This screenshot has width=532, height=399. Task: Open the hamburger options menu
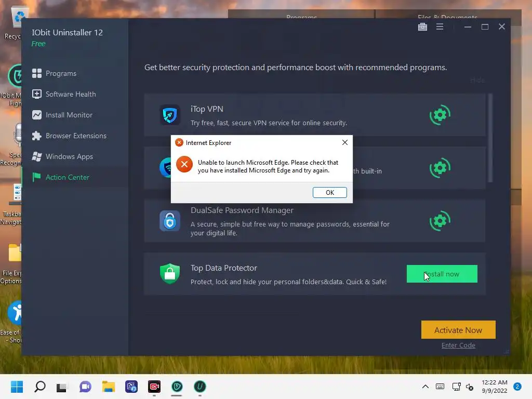coord(440,26)
